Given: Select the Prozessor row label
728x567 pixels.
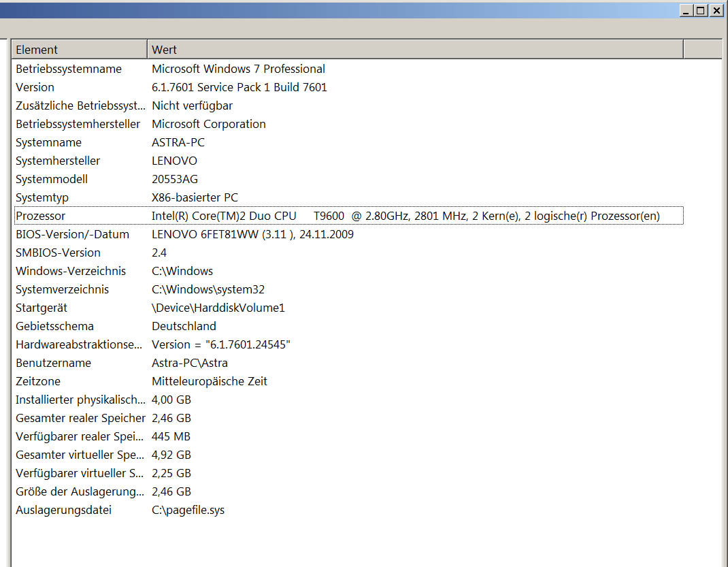Looking at the screenshot, I should (x=40, y=216).
